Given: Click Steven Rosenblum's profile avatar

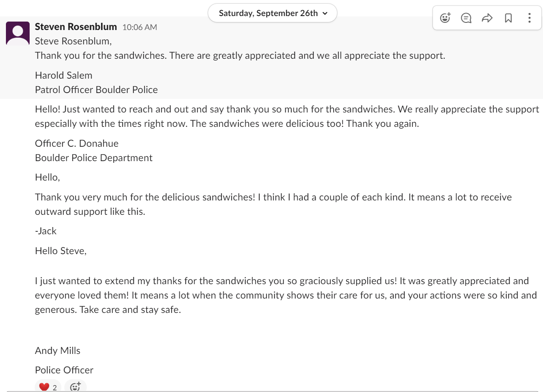Looking at the screenshot, I should 18,33.
